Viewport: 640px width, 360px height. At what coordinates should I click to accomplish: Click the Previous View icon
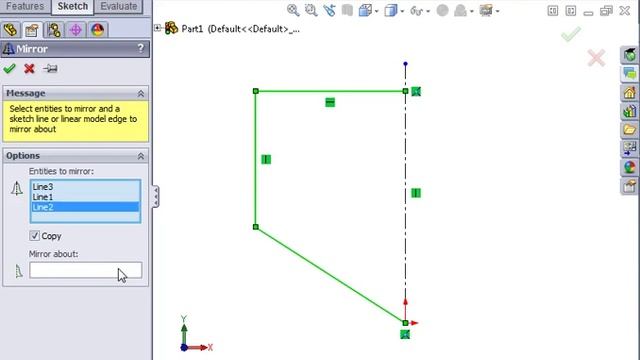click(x=329, y=10)
